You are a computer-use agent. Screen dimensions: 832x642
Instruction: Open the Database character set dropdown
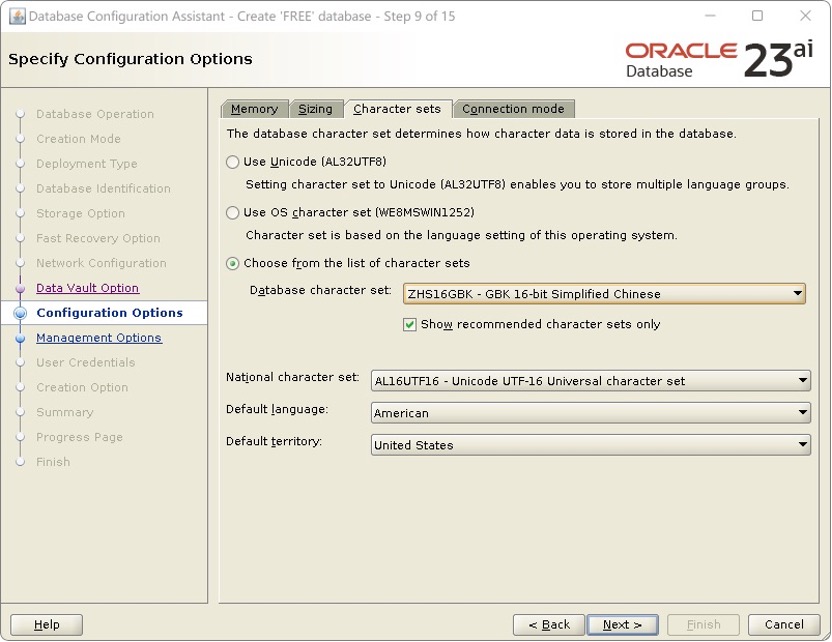797,293
